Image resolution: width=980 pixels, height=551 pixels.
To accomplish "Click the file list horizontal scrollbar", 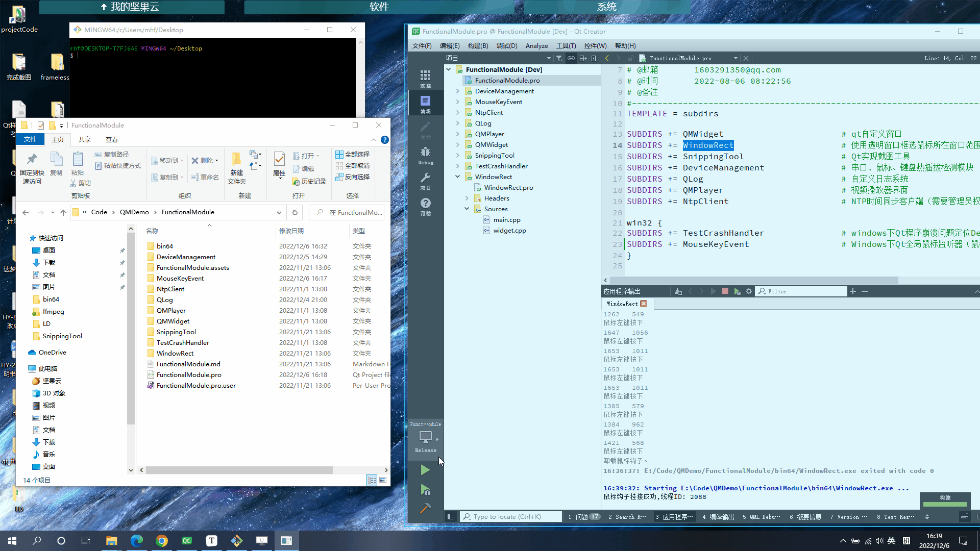I will (239, 470).
